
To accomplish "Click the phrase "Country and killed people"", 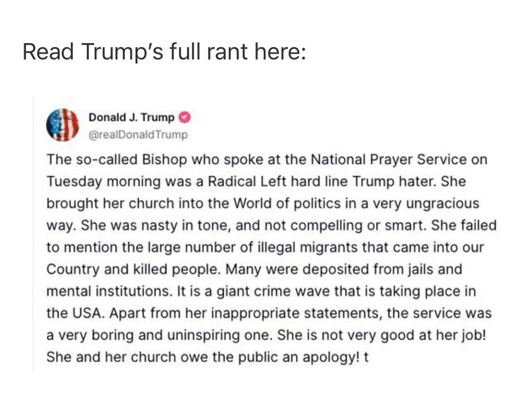I will tap(134, 269).
